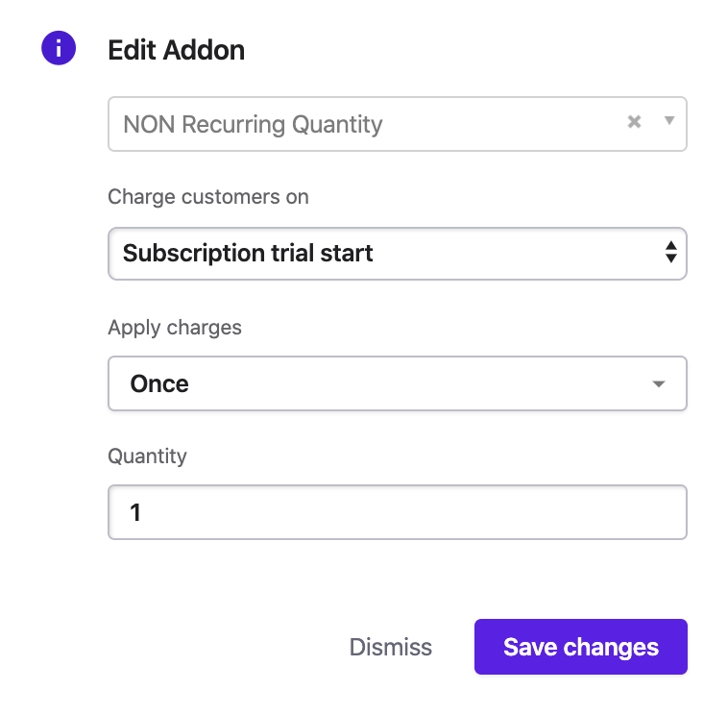Click the caret on the Once dropdown
This screenshot has height=715, width=728.
(x=659, y=384)
